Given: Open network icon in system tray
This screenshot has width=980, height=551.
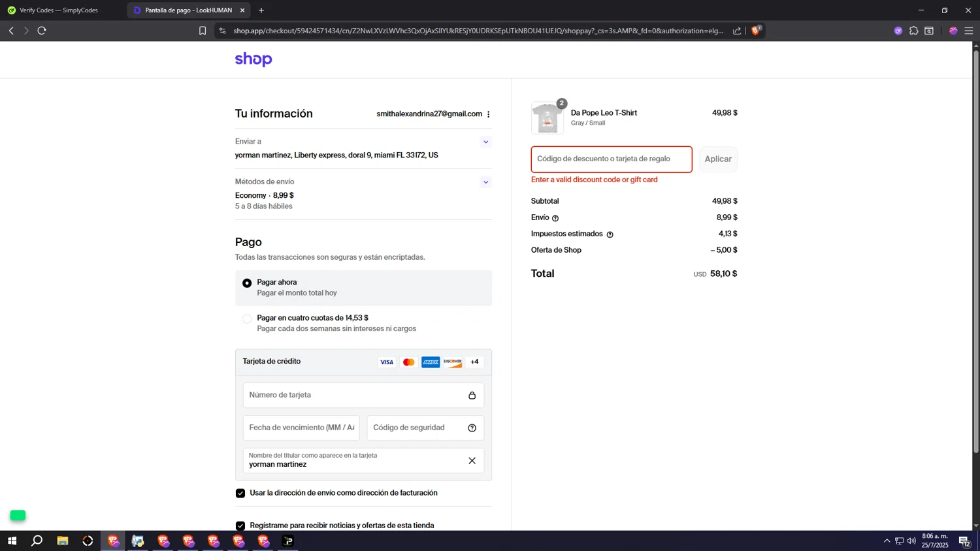Looking at the screenshot, I should [899, 541].
